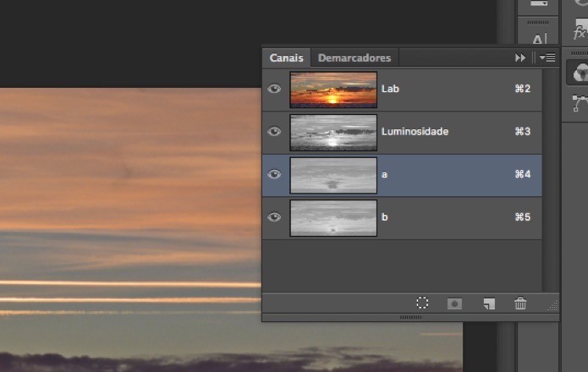
Task: Toggle visibility of the b channel
Action: point(274,217)
